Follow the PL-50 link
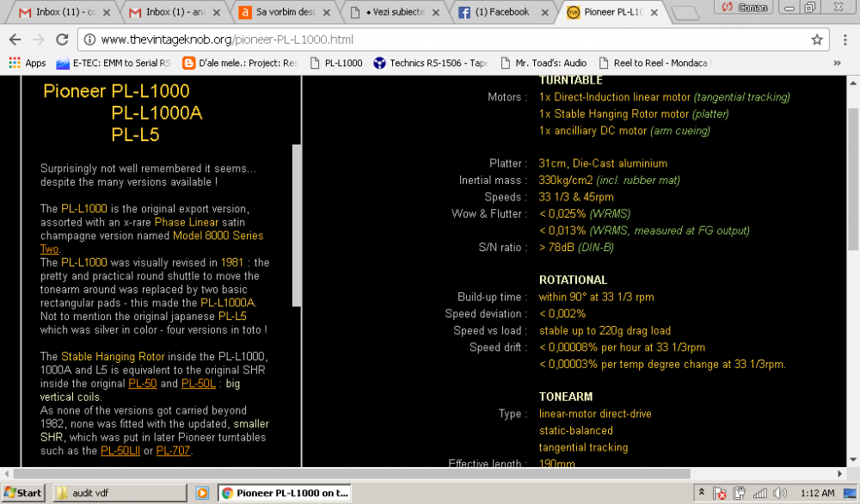Screen dimensions: 860x504 click(x=143, y=384)
